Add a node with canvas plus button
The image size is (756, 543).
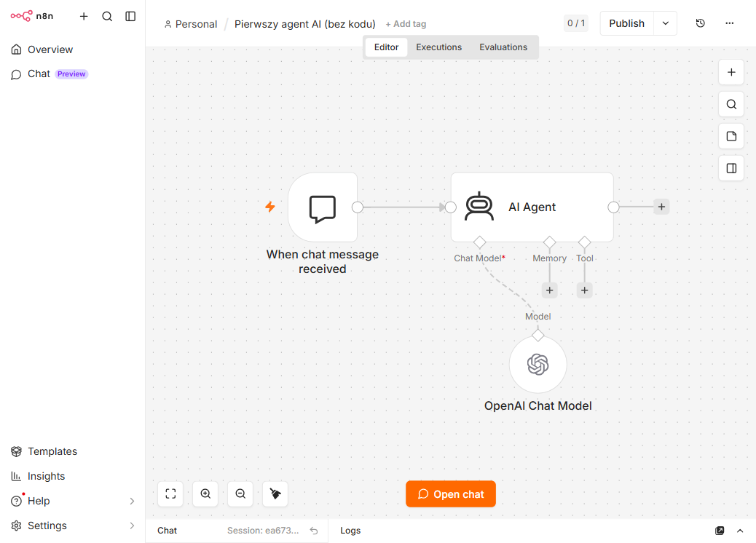point(731,72)
